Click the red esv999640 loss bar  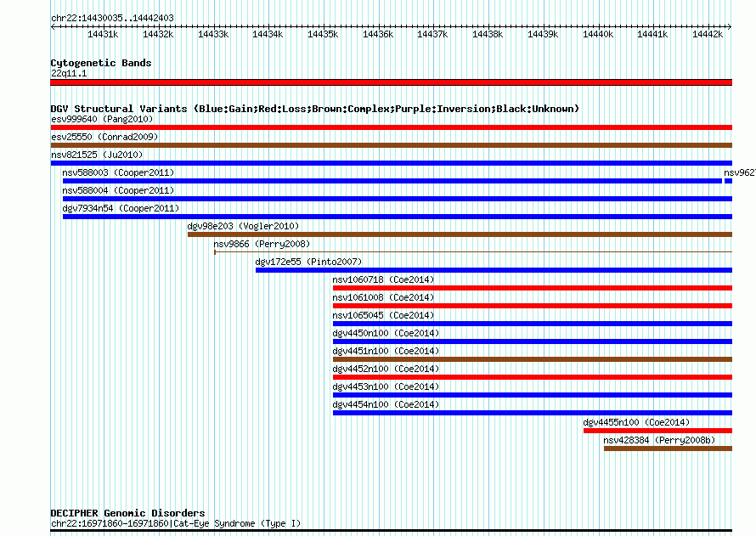pos(391,127)
